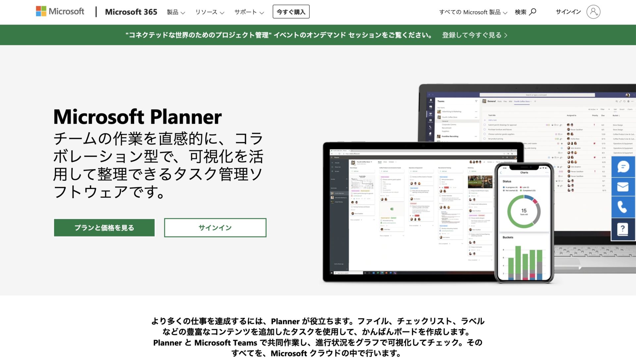Click プランと価格を見る

104,228
